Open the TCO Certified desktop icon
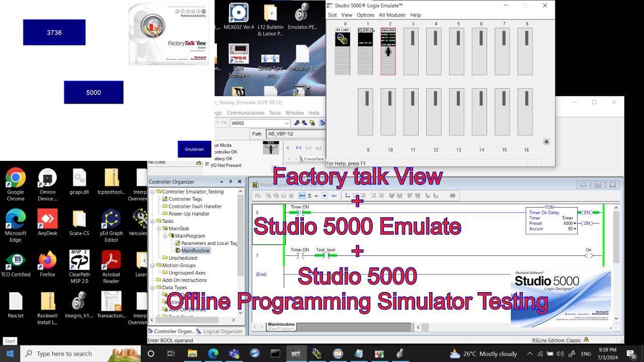The width and height of the screenshot is (644, 362). 16,264
